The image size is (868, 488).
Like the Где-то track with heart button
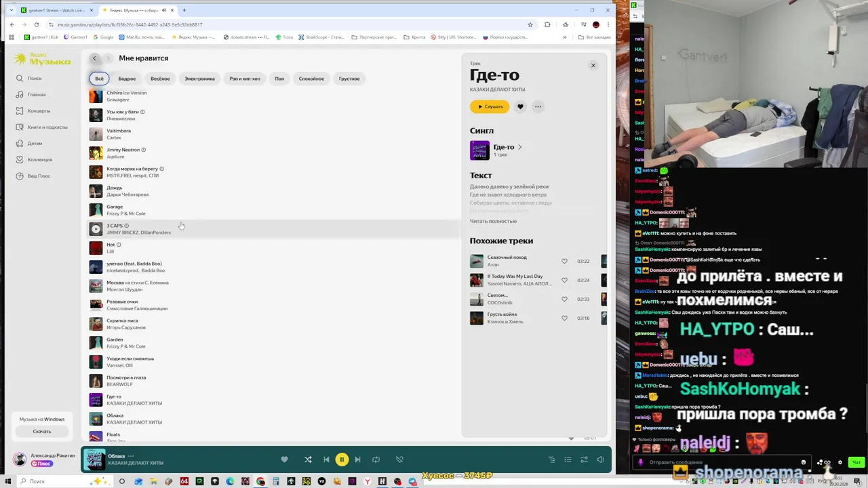pyautogui.click(x=520, y=106)
